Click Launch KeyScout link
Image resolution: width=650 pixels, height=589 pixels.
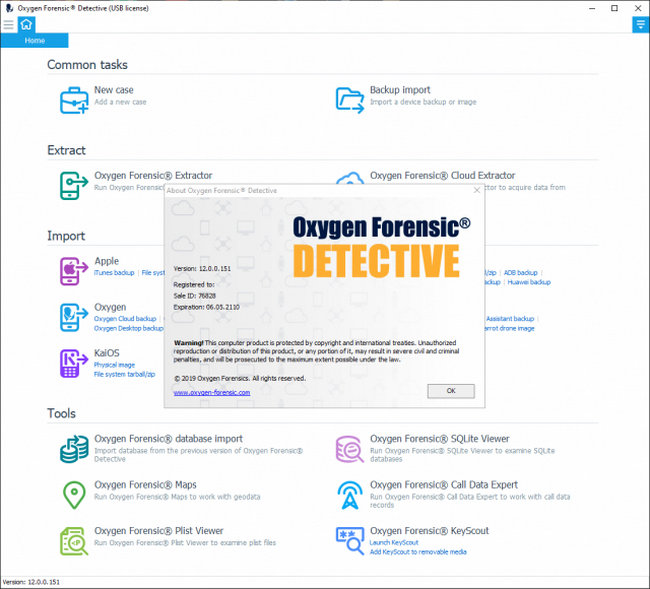[x=394, y=543]
